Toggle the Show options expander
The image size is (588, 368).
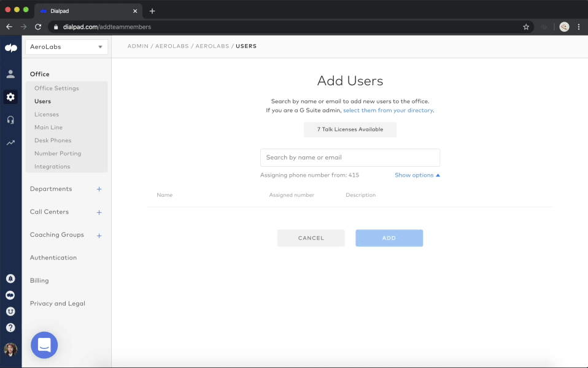[x=417, y=175]
